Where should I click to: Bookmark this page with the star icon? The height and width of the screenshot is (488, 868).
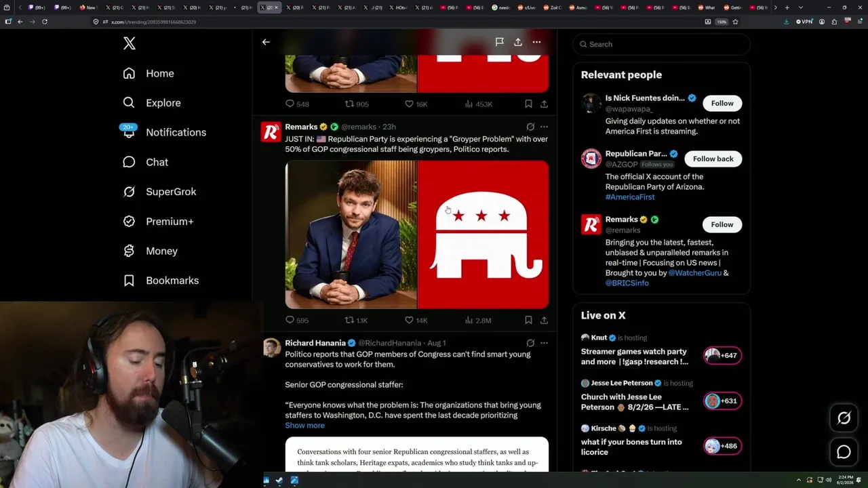735,22
